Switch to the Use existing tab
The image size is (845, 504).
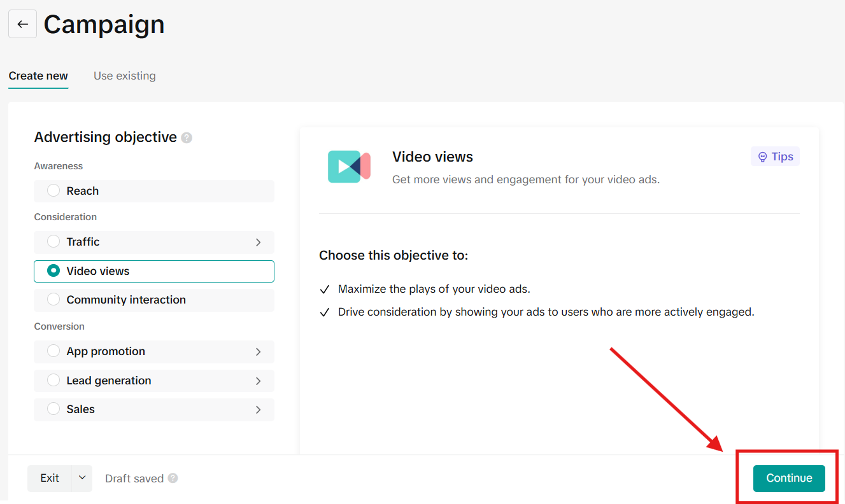124,76
